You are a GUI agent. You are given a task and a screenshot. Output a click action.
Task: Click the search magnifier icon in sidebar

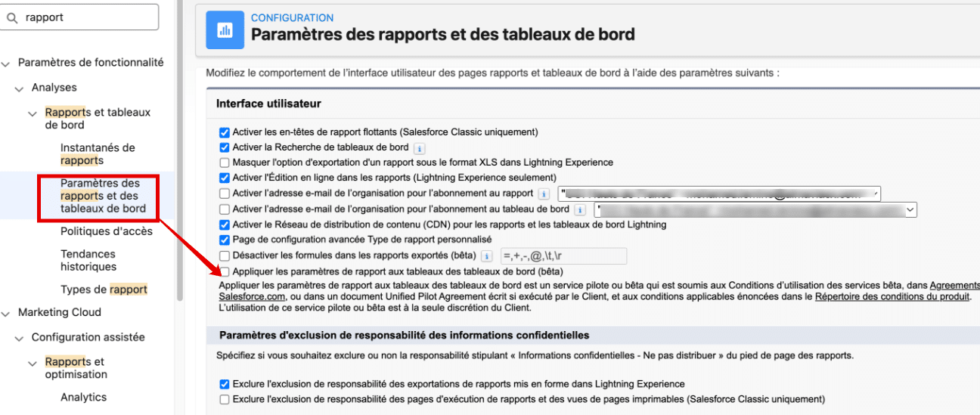(12, 17)
